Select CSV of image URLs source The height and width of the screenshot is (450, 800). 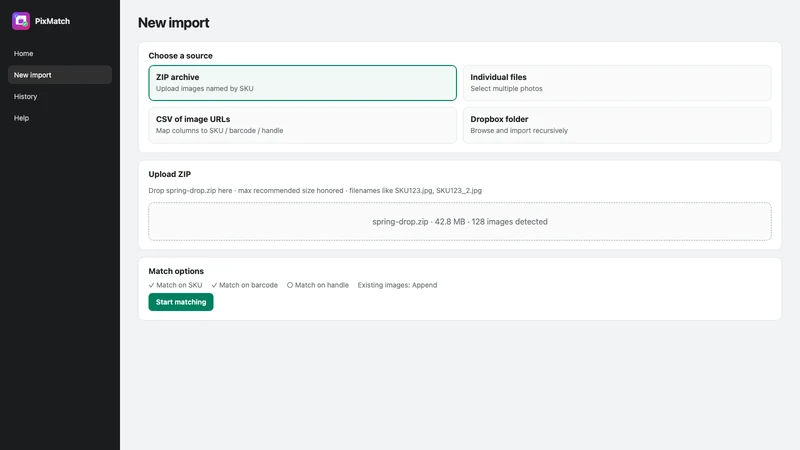coord(303,125)
